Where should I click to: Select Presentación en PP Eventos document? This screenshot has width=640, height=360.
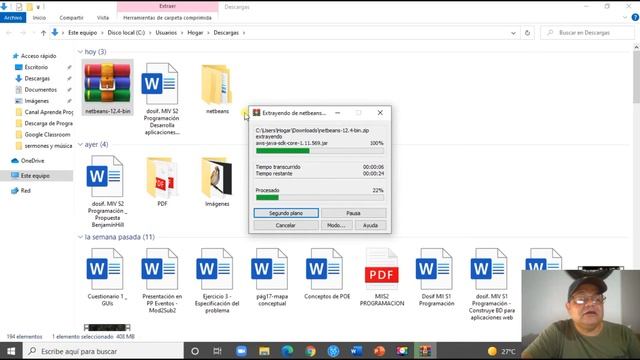[162, 281]
